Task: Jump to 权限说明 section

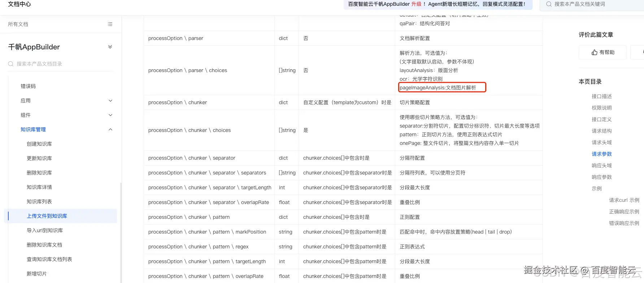Action: click(602, 108)
